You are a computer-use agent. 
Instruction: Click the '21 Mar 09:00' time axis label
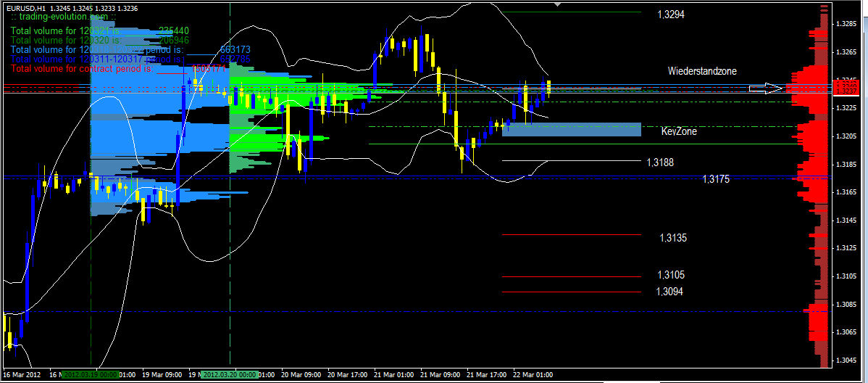(441, 375)
